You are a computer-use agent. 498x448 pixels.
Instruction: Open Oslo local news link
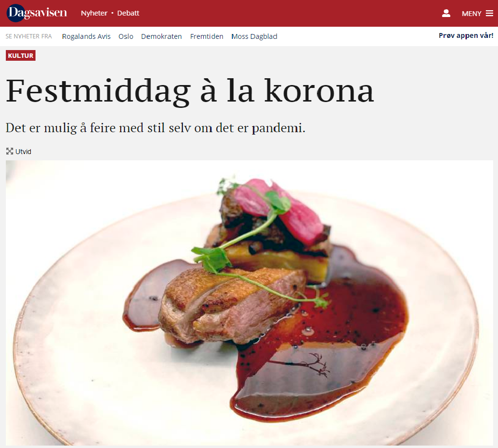126,36
